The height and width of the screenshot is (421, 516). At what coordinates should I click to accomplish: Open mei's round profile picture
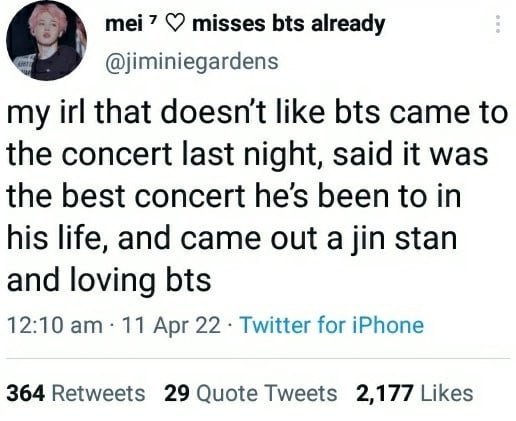pos(46,40)
